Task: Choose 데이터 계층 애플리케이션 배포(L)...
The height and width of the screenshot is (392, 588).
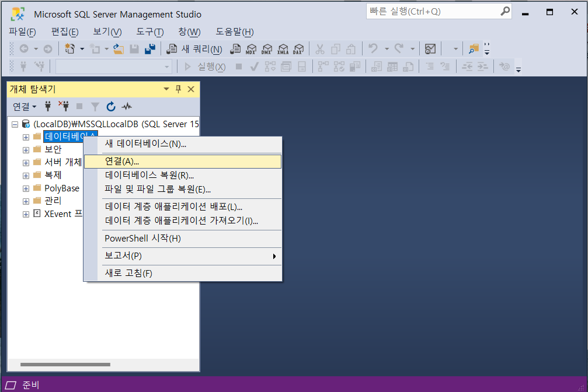Action: 183,207
